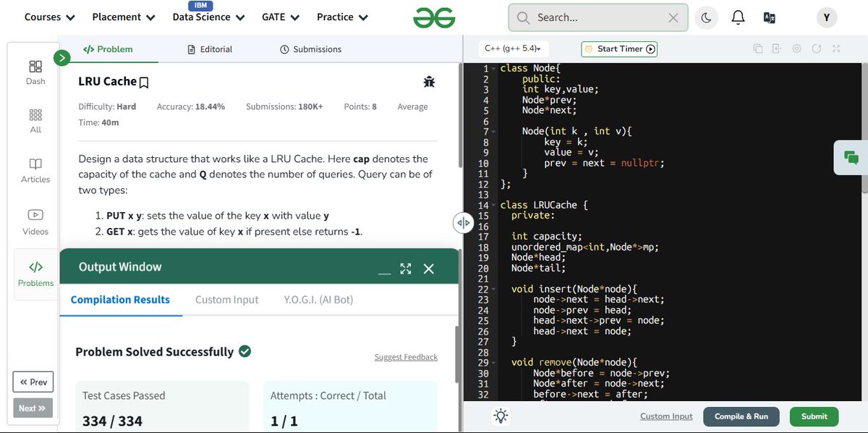The width and height of the screenshot is (868, 433).
Task: Open the Custom Input link below editor
Action: [x=666, y=416]
